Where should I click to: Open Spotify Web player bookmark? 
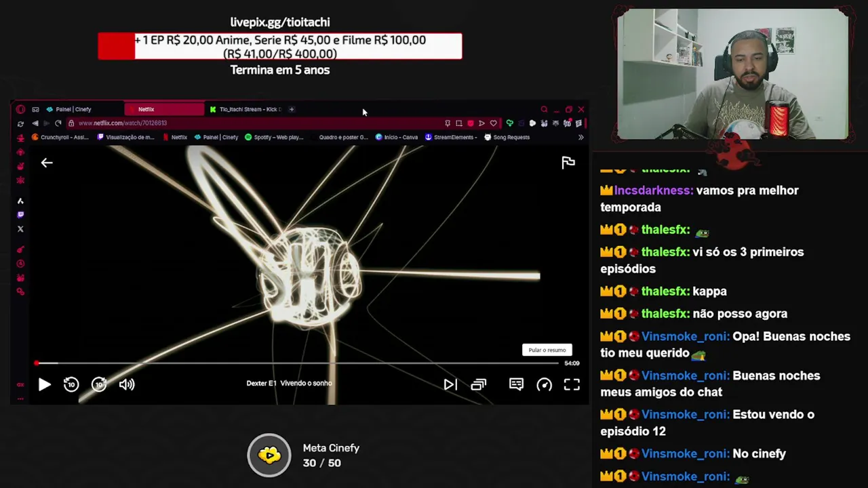pyautogui.click(x=274, y=137)
